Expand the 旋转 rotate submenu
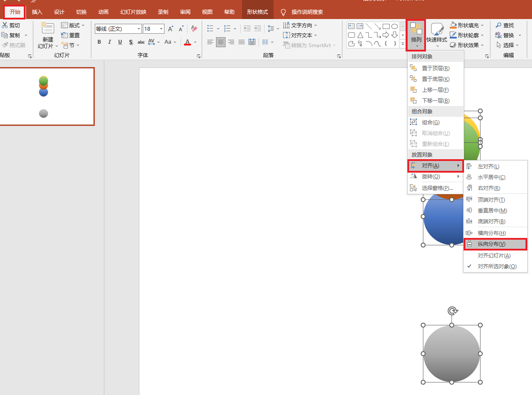 pos(435,177)
